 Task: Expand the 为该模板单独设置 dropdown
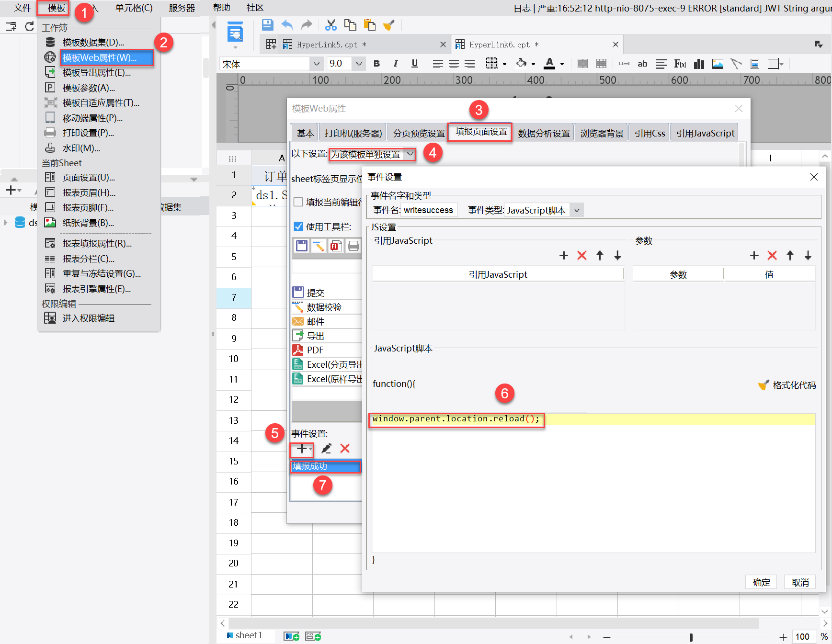click(410, 154)
